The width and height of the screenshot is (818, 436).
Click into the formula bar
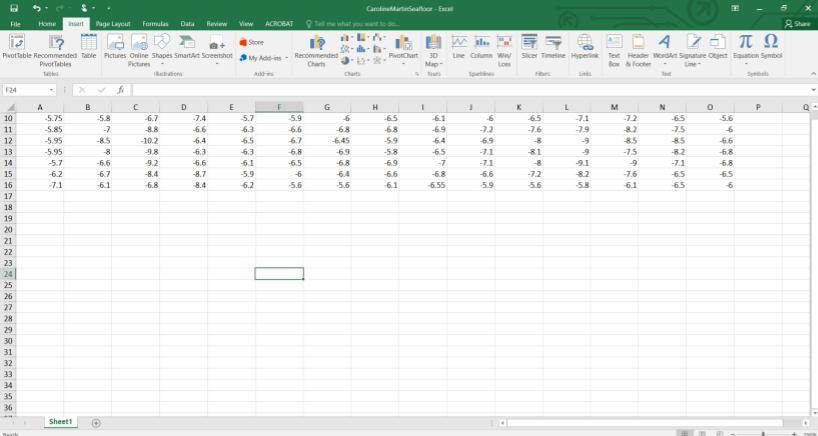(470, 90)
